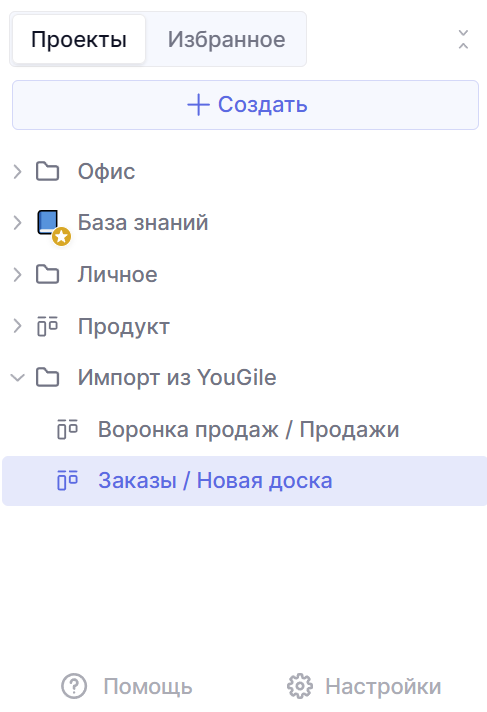Screen dimensions: 487x712
Task: Click the folder icon beside Импорт из YouGile
Action: tap(48, 377)
